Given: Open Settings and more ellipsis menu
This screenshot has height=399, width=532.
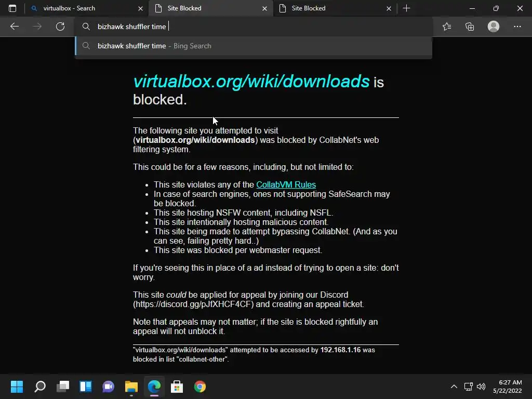Looking at the screenshot, I should pos(517,26).
